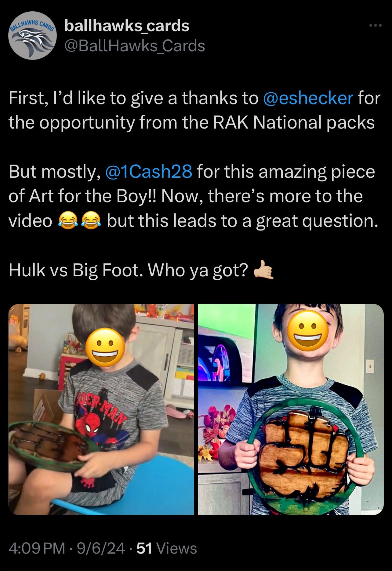The height and width of the screenshot is (571, 392).
Task: Open the left photo of boy sitting
Action: (101, 409)
